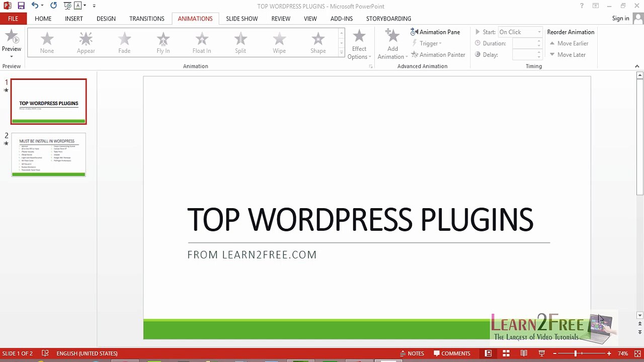Apply the Split animation

coord(240,43)
